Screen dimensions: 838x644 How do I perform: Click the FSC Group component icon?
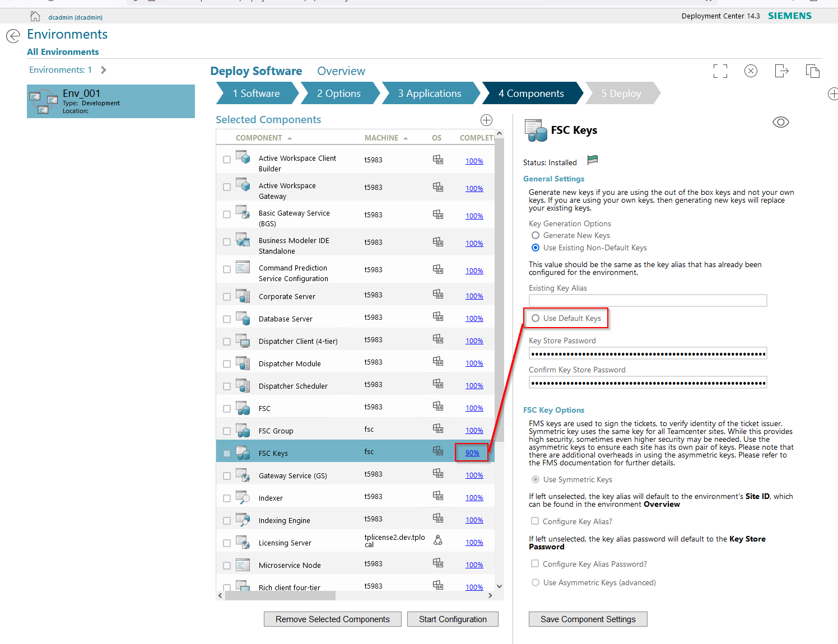[243, 430]
